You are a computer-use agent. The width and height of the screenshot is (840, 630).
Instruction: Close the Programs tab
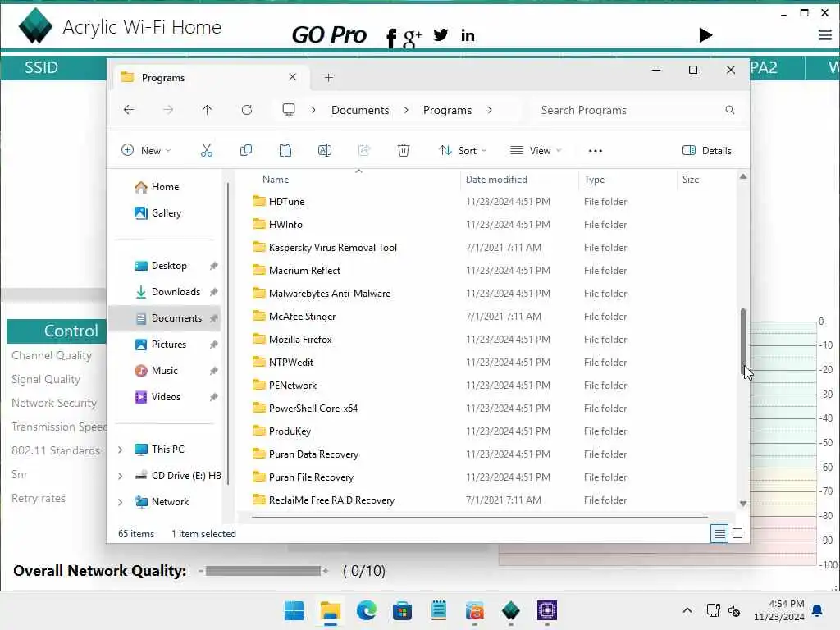pos(293,77)
